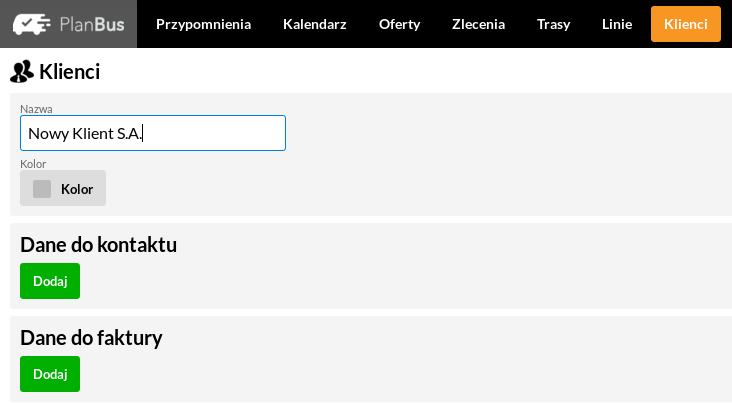The height and width of the screenshot is (403, 732).
Task: Open the Przypomnienia menu item
Action: pos(204,24)
